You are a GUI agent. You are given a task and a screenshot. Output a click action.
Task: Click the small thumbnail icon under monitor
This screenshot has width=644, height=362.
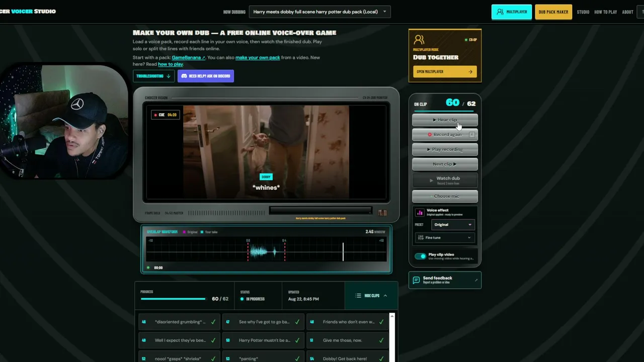pyautogui.click(x=382, y=213)
